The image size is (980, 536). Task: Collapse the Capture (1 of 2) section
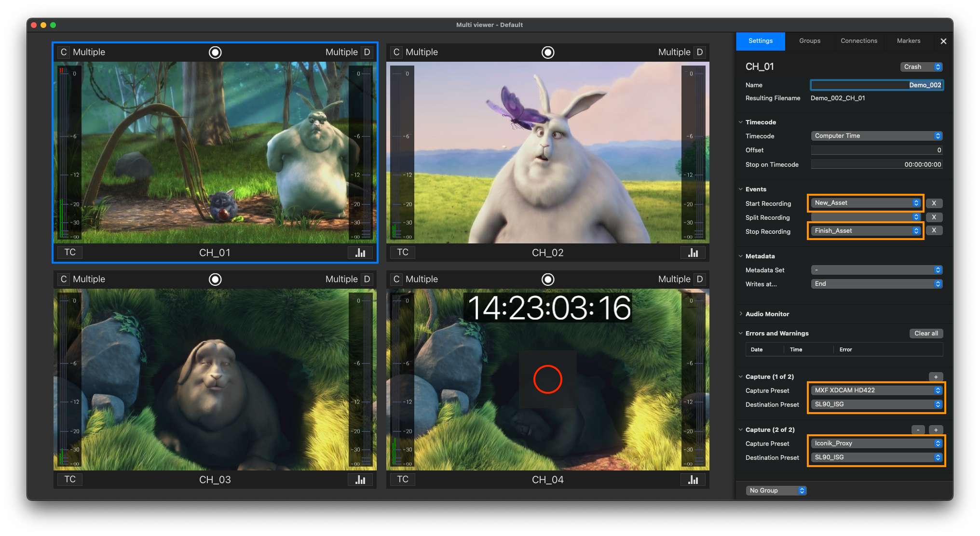741,376
